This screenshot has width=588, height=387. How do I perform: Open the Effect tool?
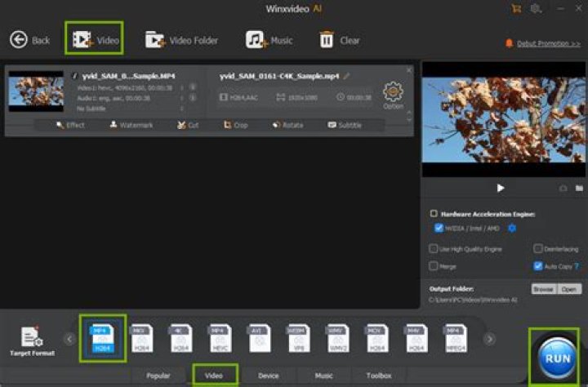(x=70, y=125)
